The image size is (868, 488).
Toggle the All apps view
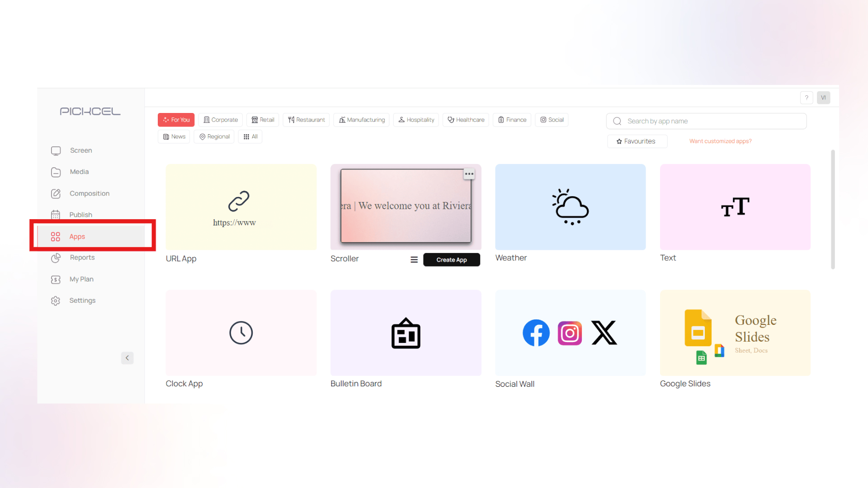[x=250, y=136]
